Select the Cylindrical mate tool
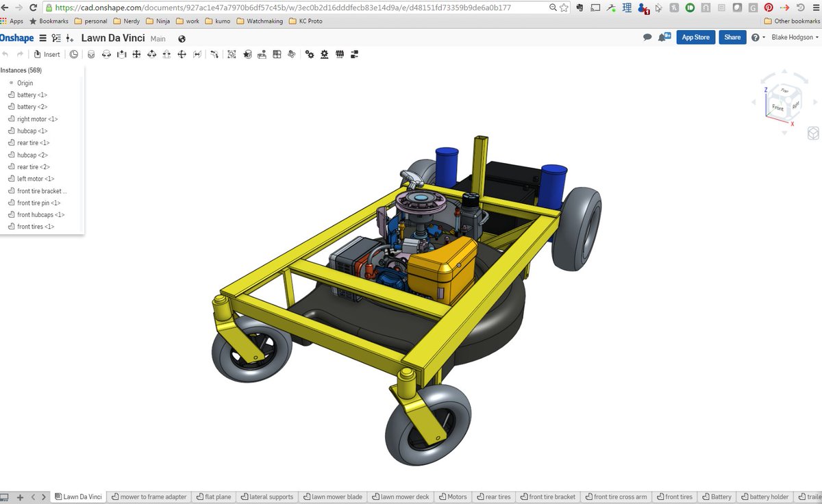Screen dimensions: 822x504 (x=151, y=54)
